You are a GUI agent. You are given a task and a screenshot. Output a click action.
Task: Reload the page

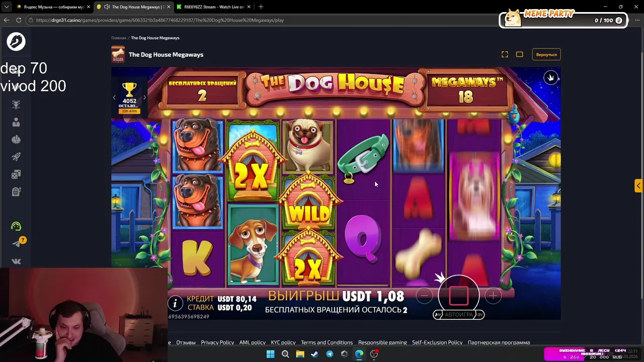click(x=19, y=20)
